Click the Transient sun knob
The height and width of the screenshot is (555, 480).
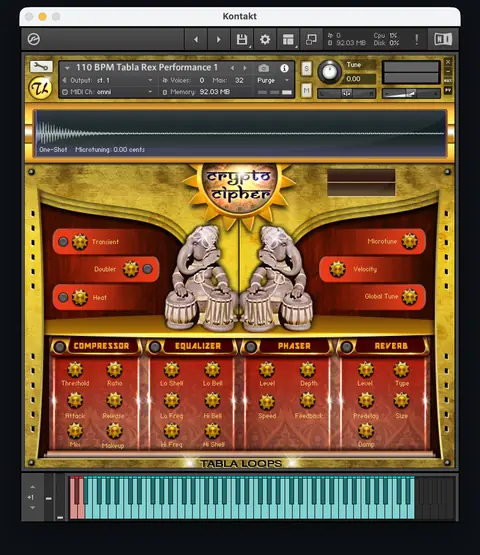tap(80, 242)
